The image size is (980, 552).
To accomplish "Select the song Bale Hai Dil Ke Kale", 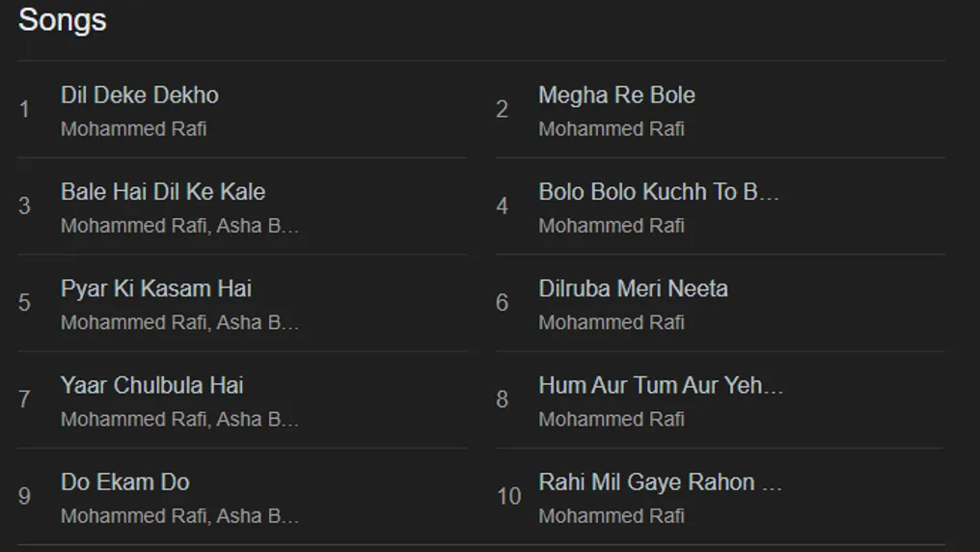I will coord(163,192).
